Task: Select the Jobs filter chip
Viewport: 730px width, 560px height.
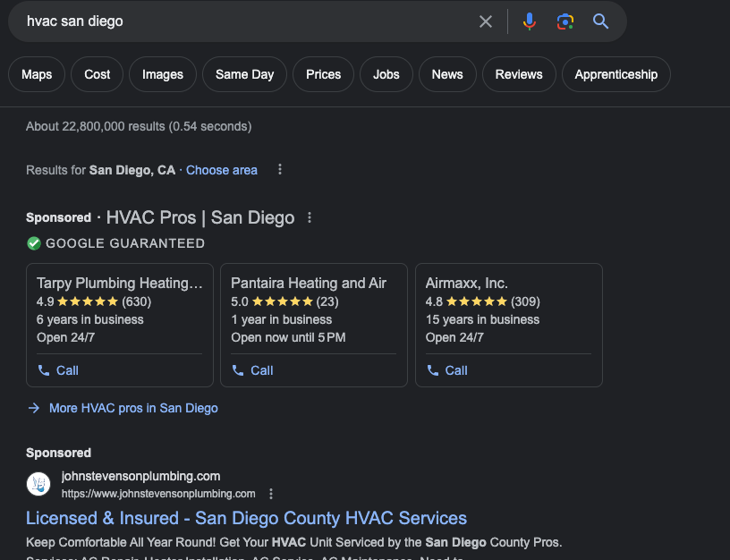Action: click(x=386, y=74)
